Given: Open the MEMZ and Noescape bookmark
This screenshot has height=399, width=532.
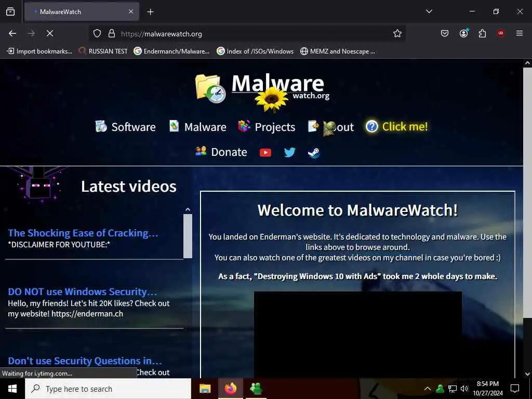Looking at the screenshot, I should coord(338,51).
